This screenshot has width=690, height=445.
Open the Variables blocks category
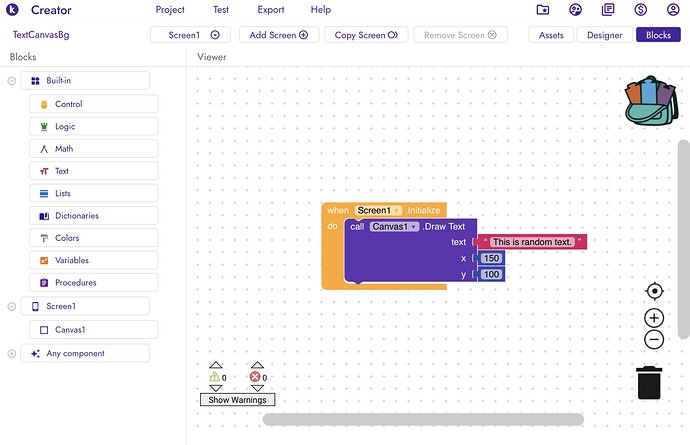click(x=94, y=260)
